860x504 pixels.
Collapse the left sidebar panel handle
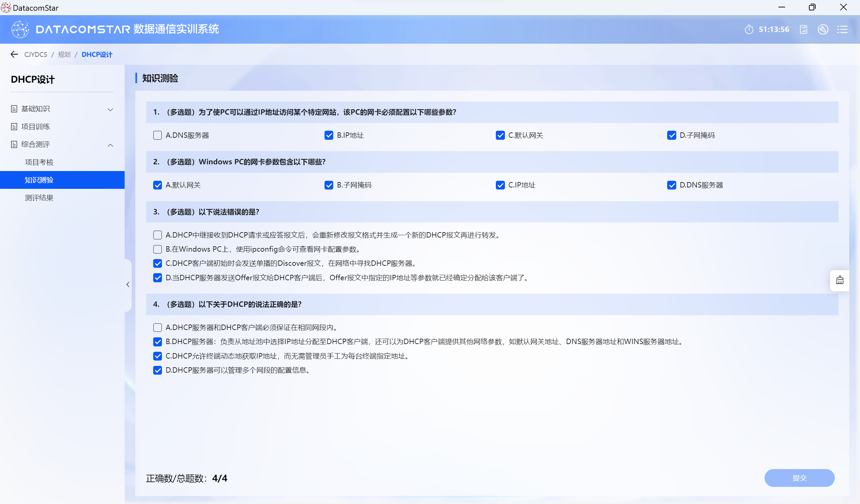128,285
